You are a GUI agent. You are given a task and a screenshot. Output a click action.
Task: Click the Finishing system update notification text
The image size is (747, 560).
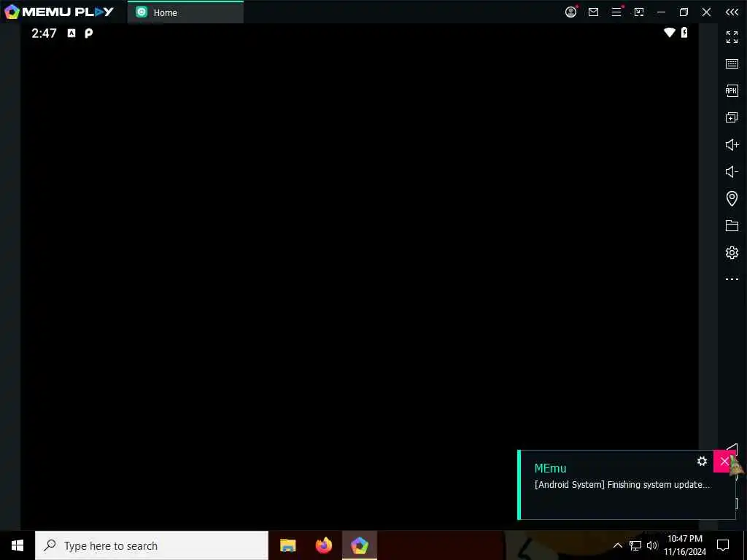tap(622, 484)
